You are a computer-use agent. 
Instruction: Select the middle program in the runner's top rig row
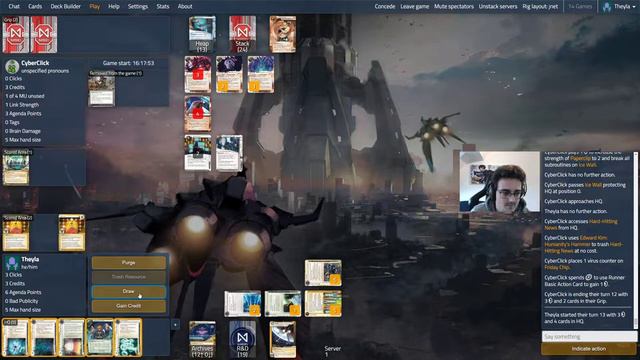[229, 74]
